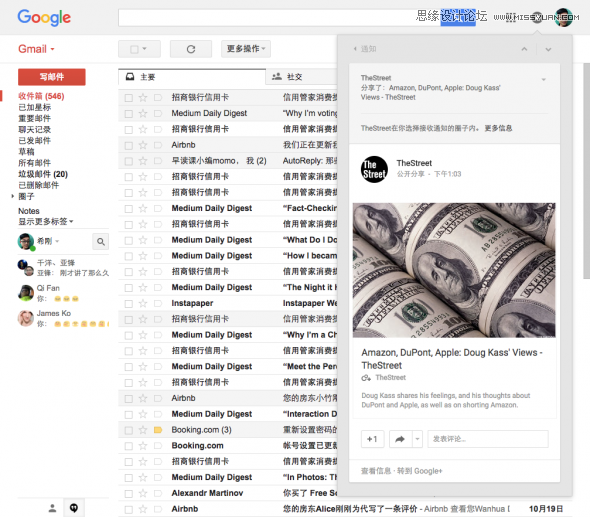Switch to the 主要 inbox tab
590x517 pixels.
tap(192, 77)
